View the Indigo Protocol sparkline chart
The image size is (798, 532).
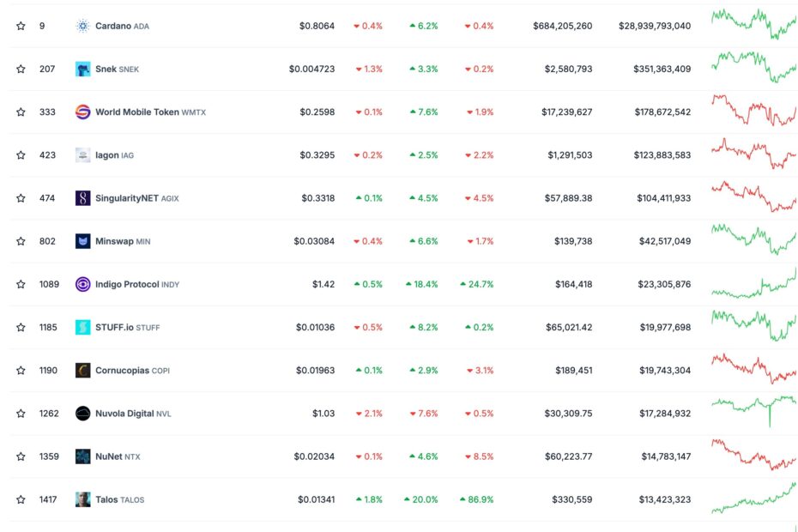[x=754, y=283]
